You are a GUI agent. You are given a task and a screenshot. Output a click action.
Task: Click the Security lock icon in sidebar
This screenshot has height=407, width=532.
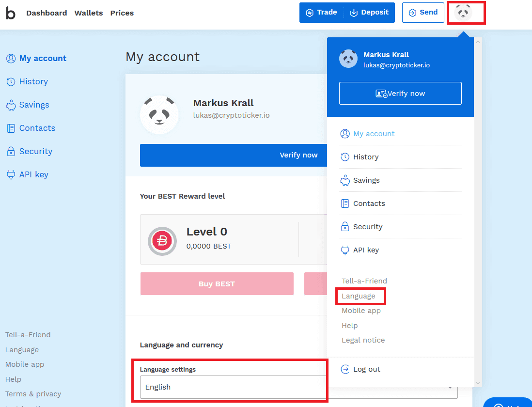tap(11, 152)
